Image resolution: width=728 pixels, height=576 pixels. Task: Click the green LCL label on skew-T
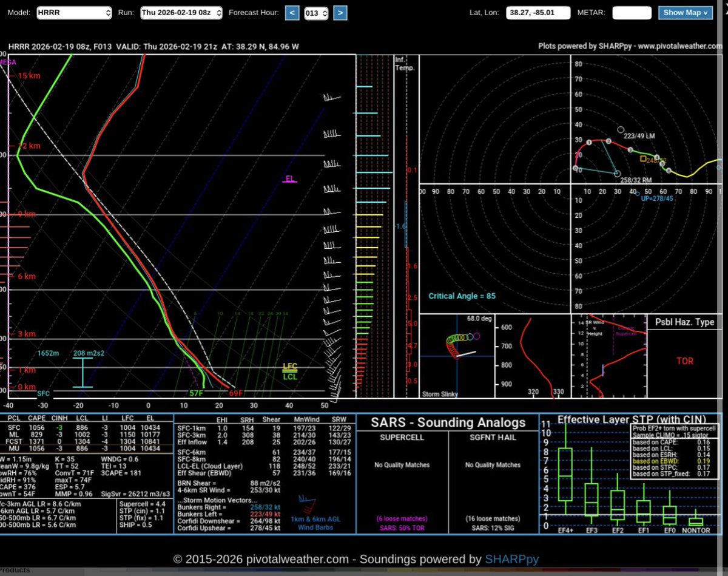[291, 376]
